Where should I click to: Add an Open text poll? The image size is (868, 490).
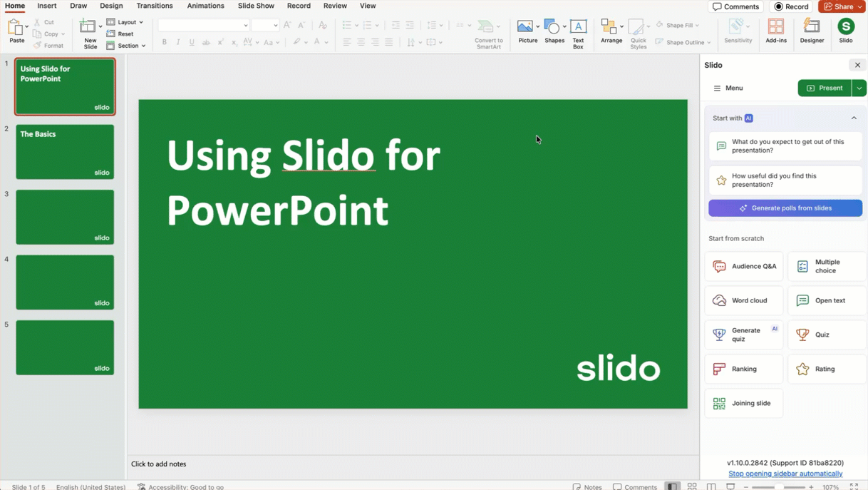click(827, 300)
